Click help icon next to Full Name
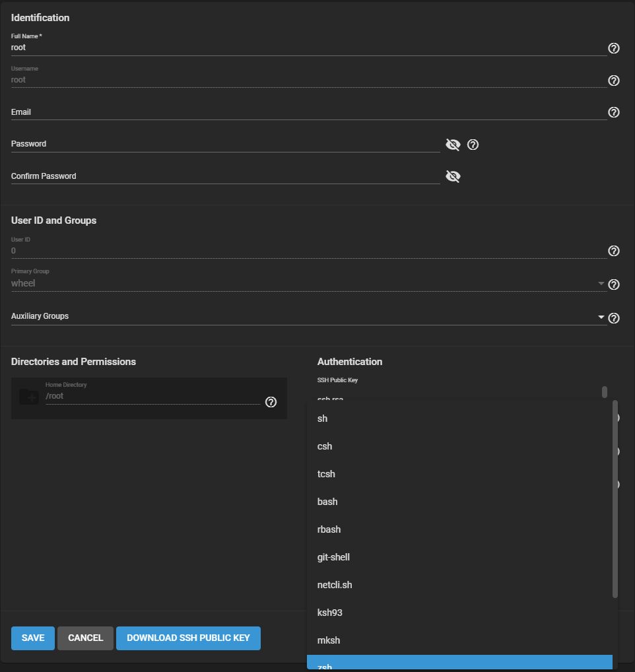This screenshot has height=672, width=635. coord(613,48)
